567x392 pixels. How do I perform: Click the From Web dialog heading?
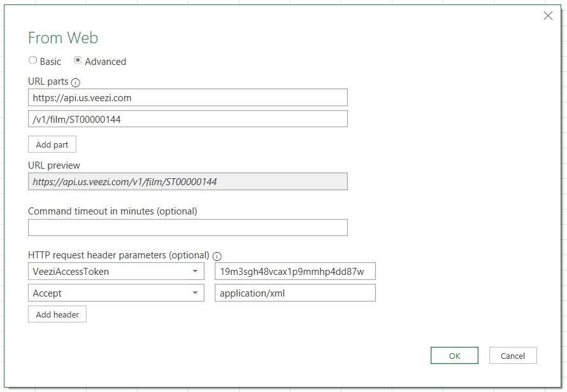tap(62, 38)
